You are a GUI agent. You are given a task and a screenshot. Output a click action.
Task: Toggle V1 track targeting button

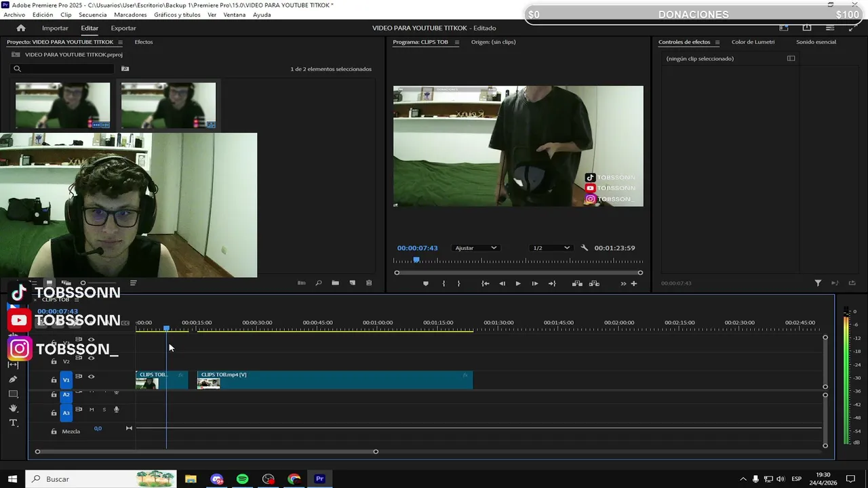[66, 380]
